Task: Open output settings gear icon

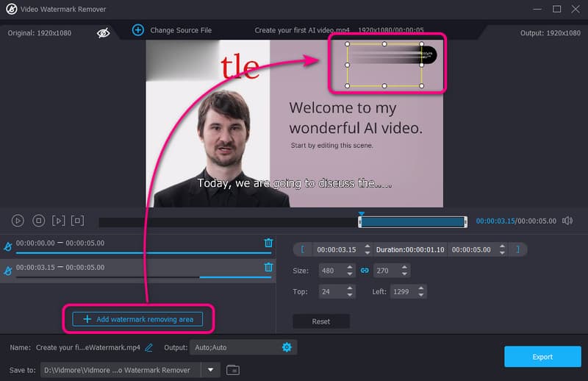Action: tap(287, 347)
